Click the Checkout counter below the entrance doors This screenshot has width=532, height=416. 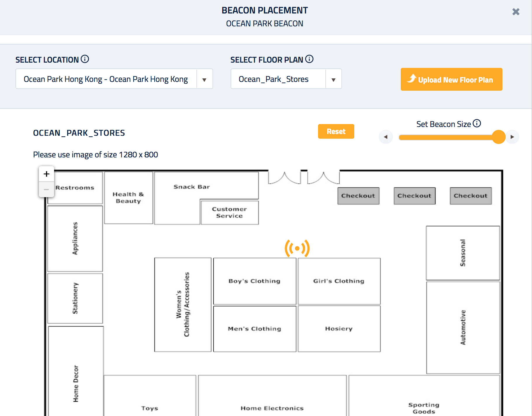pos(358,196)
